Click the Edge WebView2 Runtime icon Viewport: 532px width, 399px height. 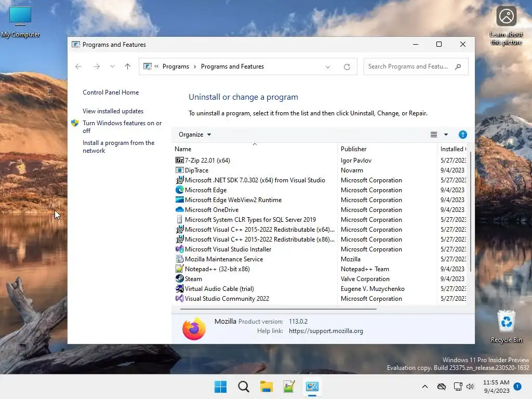click(x=179, y=199)
